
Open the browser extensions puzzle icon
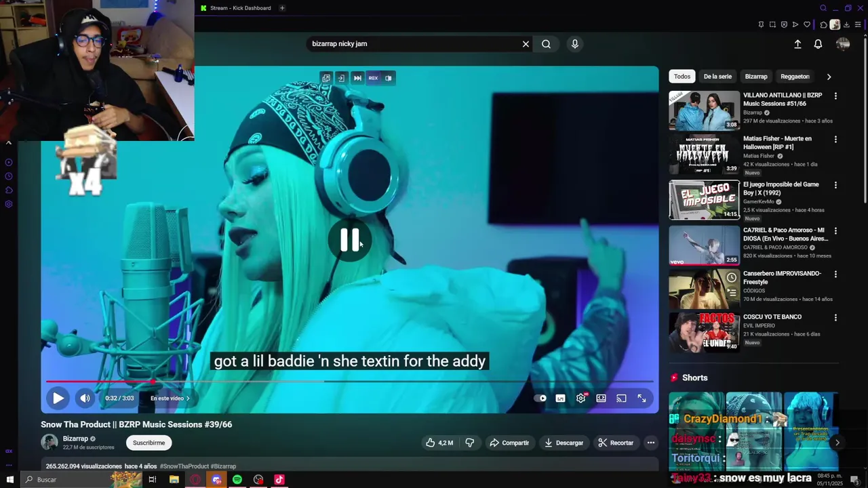823,24
